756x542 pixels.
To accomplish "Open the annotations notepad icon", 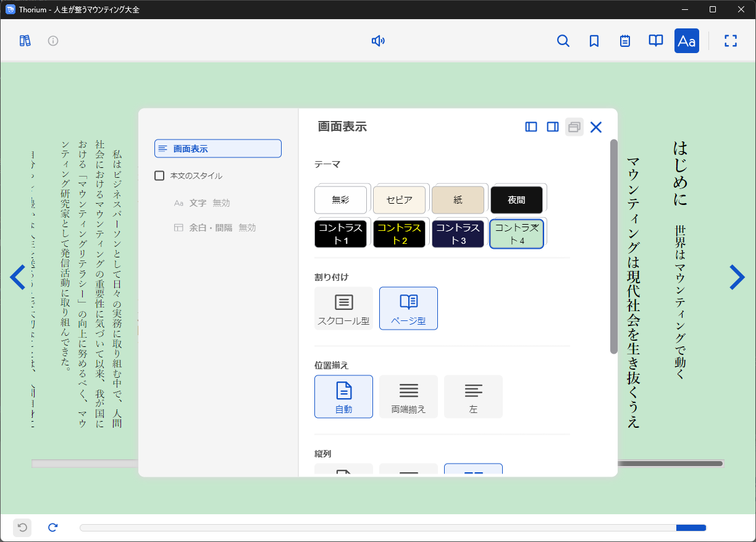I will (x=624, y=41).
